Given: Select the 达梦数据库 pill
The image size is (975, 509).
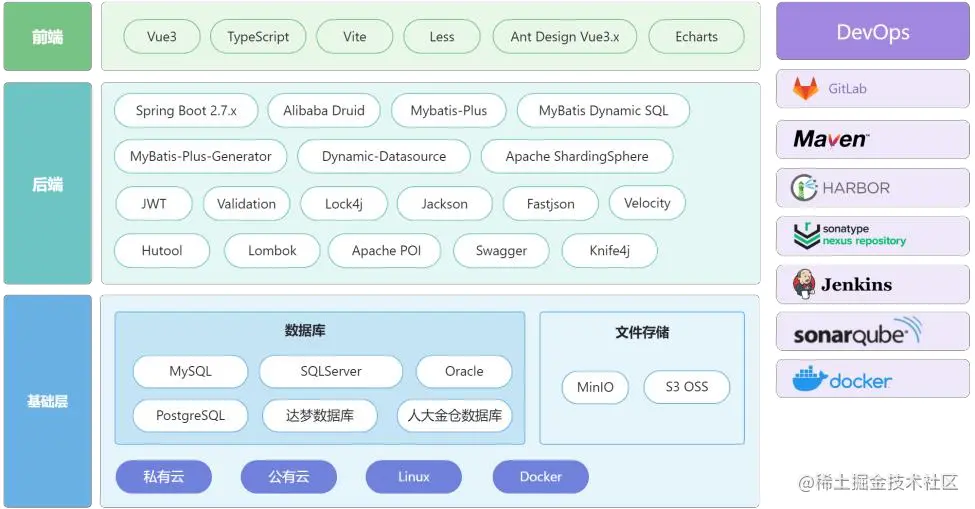Looking at the screenshot, I should click(x=320, y=415).
